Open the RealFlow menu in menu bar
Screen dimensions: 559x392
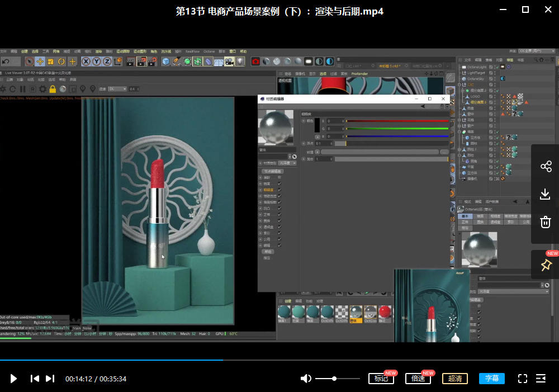(192, 51)
